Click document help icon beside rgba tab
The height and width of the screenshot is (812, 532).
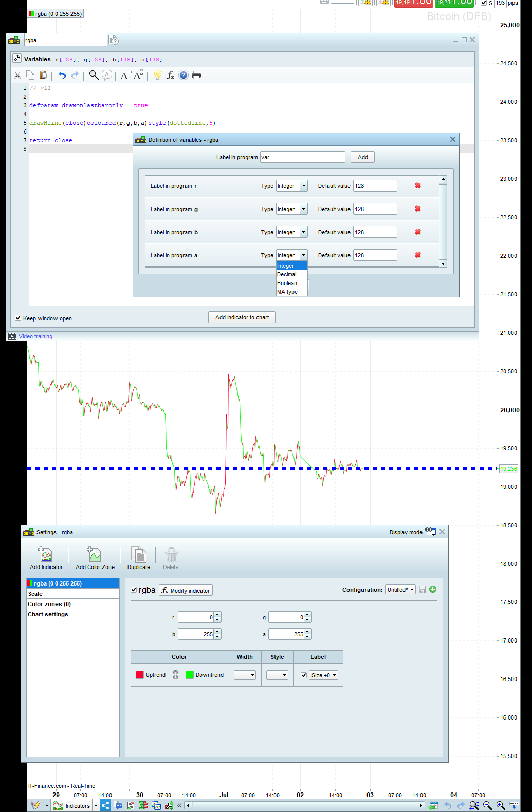[x=114, y=40]
